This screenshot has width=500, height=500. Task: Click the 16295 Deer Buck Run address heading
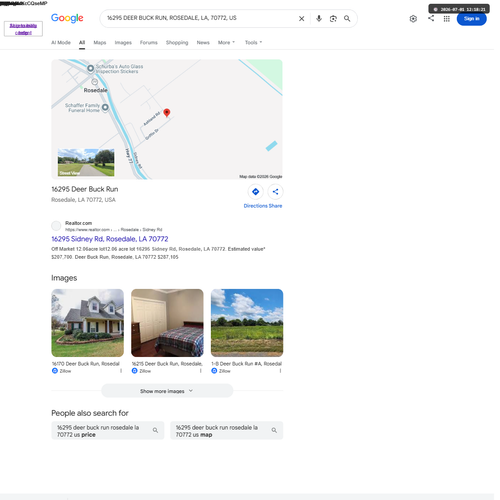(x=85, y=189)
